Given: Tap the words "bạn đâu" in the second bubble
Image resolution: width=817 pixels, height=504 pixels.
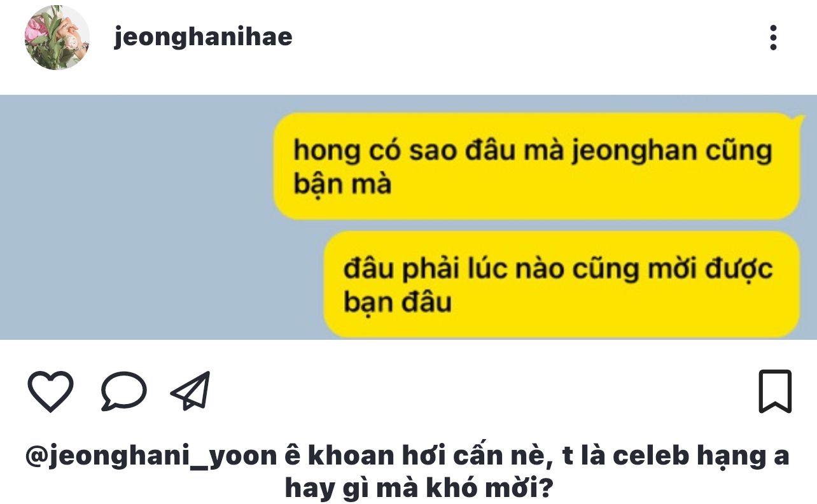Looking at the screenshot, I should pos(398,302).
